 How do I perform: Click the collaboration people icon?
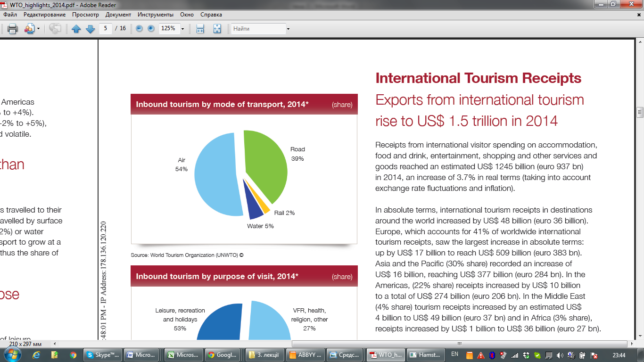coord(29,29)
